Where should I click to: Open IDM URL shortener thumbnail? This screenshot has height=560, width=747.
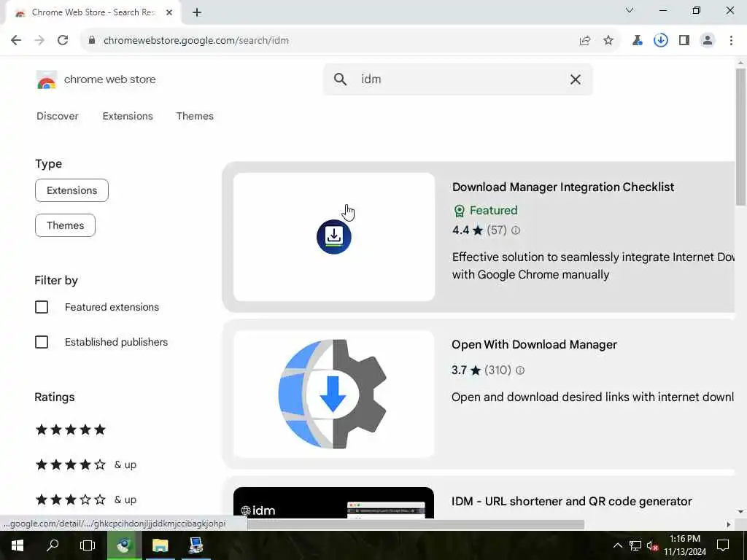coord(333,503)
